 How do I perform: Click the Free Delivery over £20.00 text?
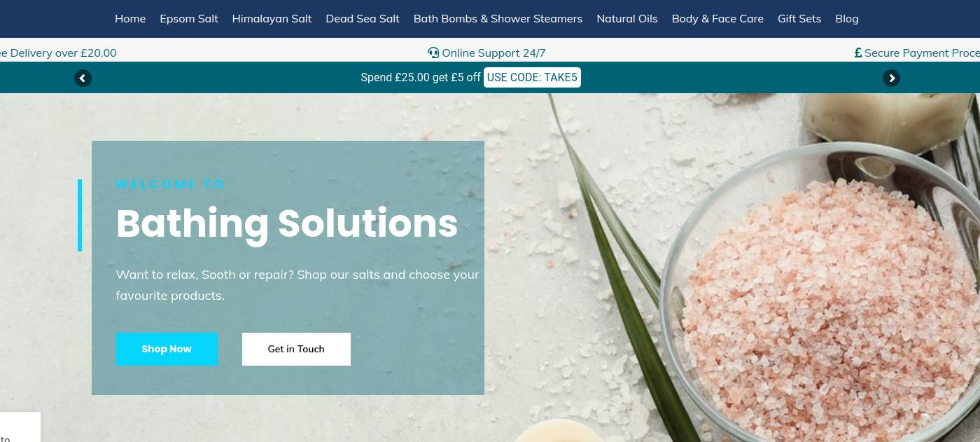(58, 53)
